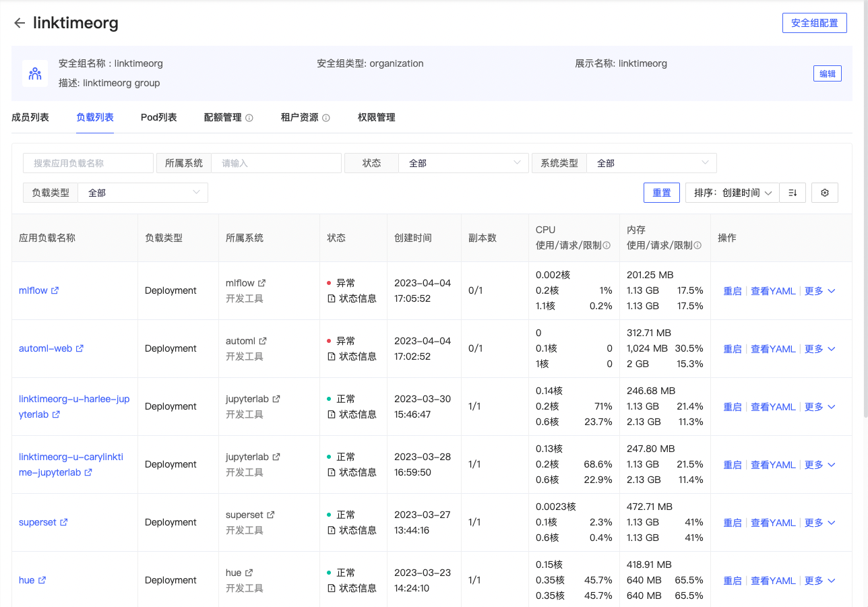The width and height of the screenshot is (868, 607).
Task: Open external link icon next to mlflow name
Action: pos(55,290)
